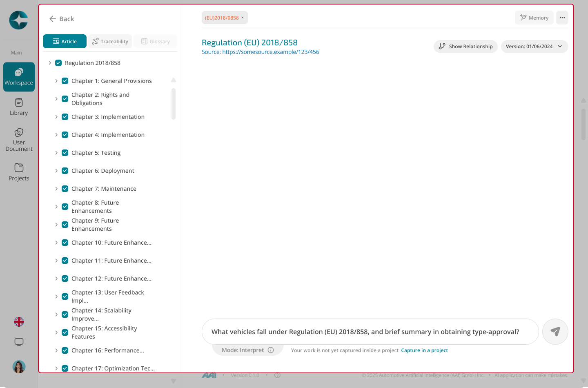Click into the question input field
The width and height of the screenshot is (588, 388).
coord(370,332)
